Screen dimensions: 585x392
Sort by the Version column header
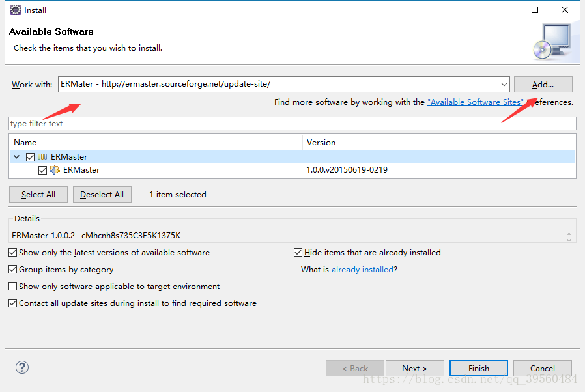pos(380,143)
